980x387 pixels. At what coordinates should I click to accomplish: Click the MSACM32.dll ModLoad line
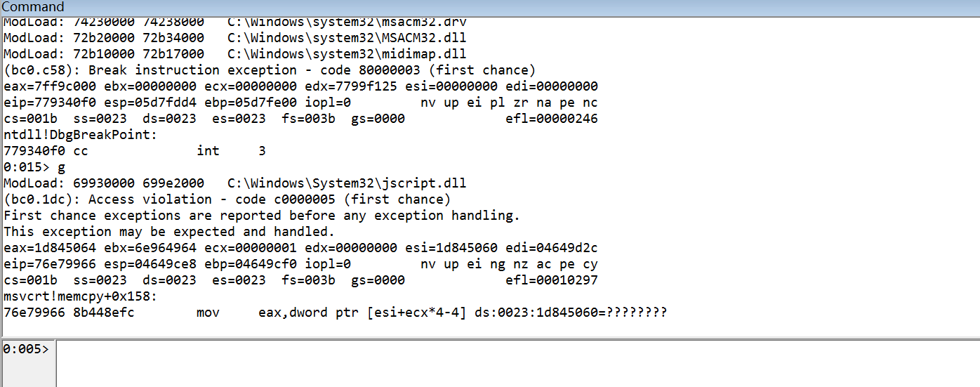235,38
